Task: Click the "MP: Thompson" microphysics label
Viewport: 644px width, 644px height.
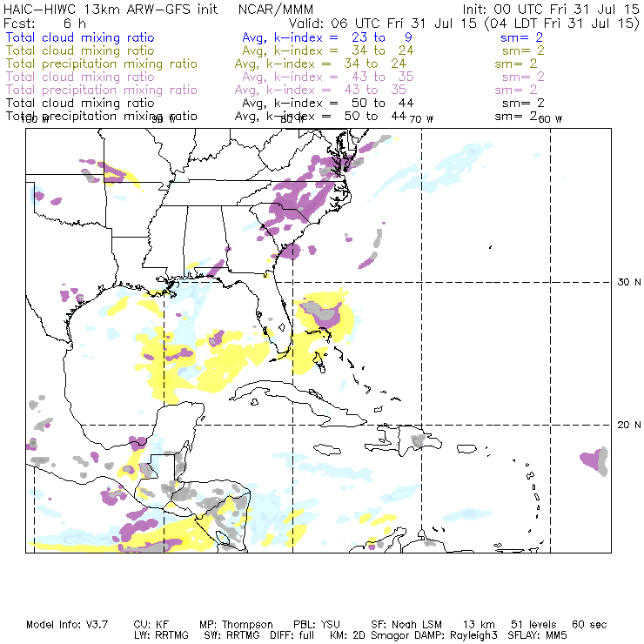Action: pos(236,625)
